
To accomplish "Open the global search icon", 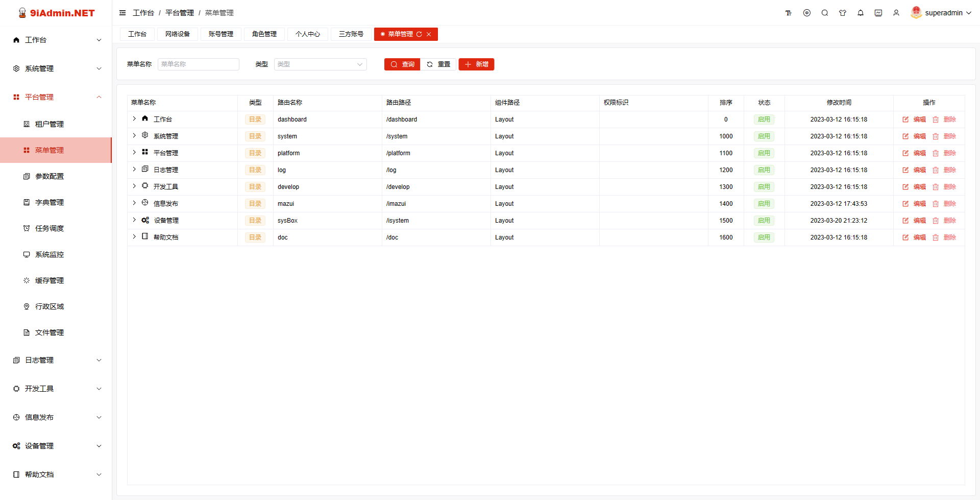I will coord(825,13).
